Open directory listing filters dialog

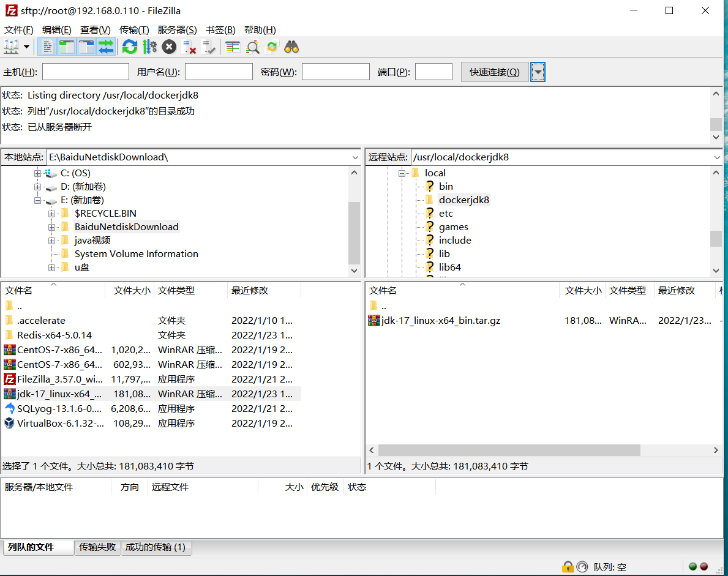pos(233,47)
